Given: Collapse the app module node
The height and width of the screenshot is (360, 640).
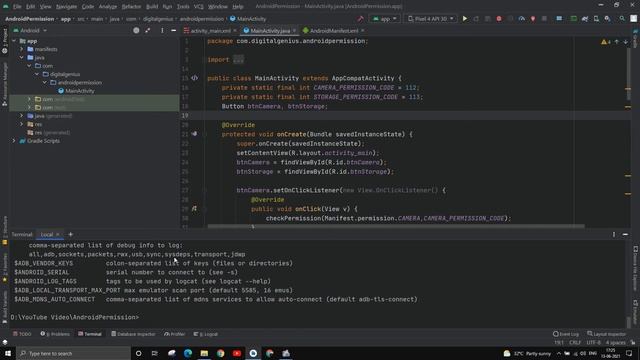Looking at the screenshot, I should pos(14,41).
